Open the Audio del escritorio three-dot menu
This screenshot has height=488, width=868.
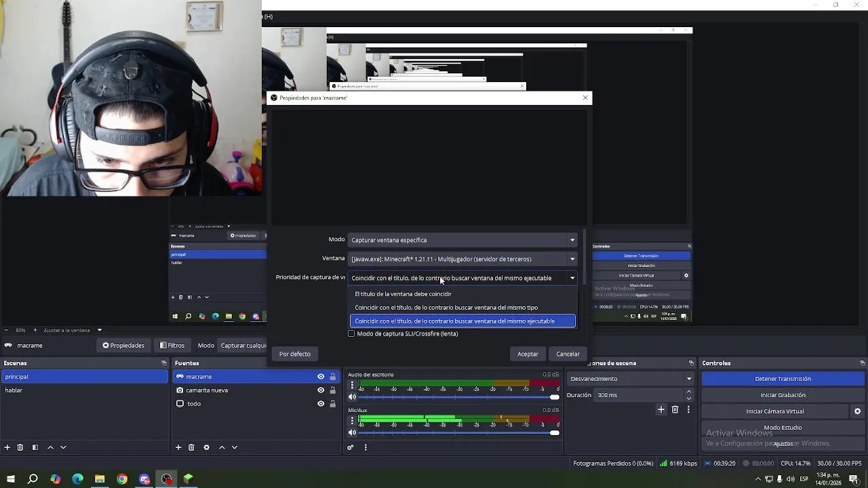click(x=351, y=385)
